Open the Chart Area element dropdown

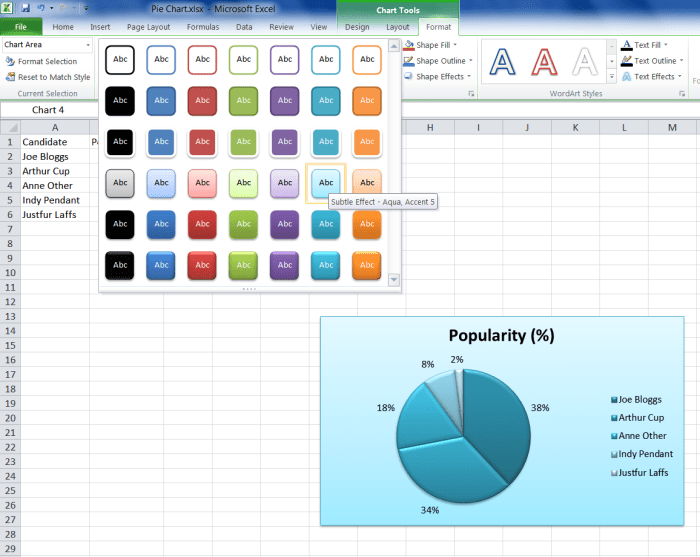[88, 45]
